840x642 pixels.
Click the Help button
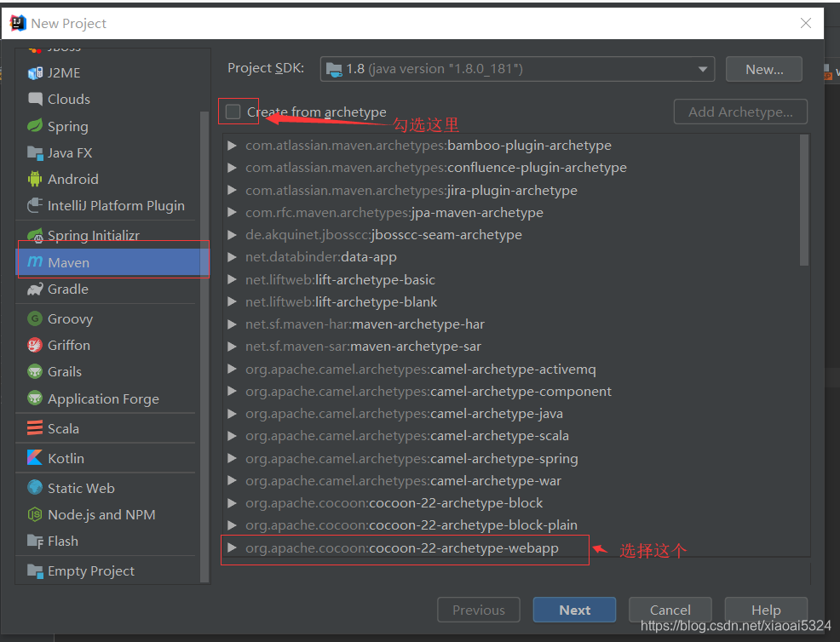pyautogui.click(x=766, y=610)
